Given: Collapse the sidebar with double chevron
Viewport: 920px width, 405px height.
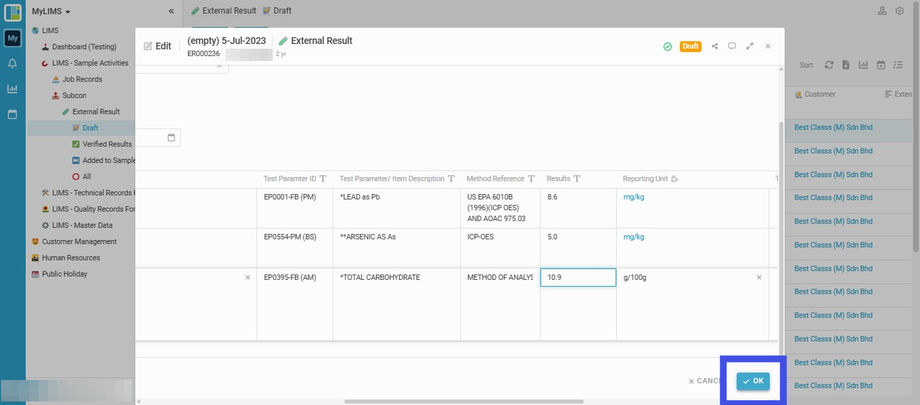Looking at the screenshot, I should click(x=171, y=11).
